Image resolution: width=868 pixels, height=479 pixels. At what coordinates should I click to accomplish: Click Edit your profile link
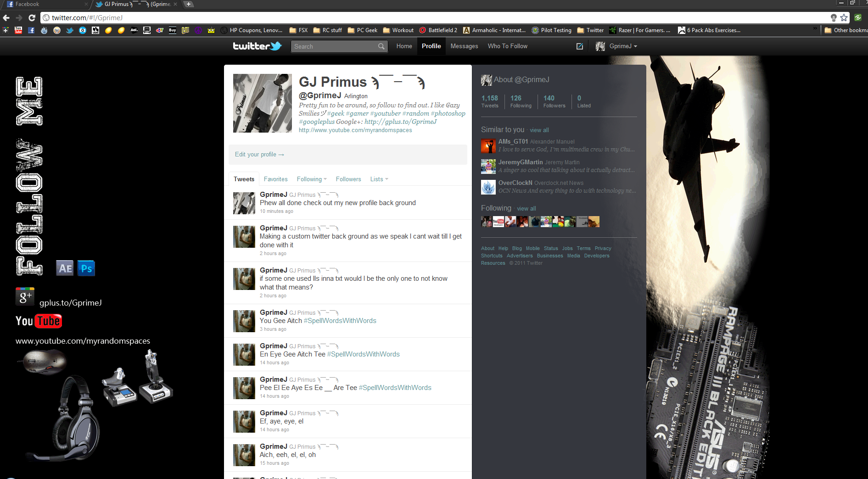click(x=259, y=155)
